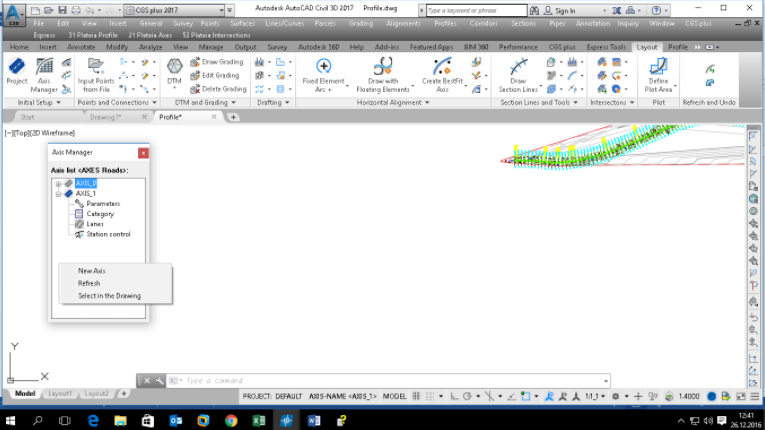Click the DTM tool icon
Viewport: 765px width, 430px height.
(x=174, y=74)
